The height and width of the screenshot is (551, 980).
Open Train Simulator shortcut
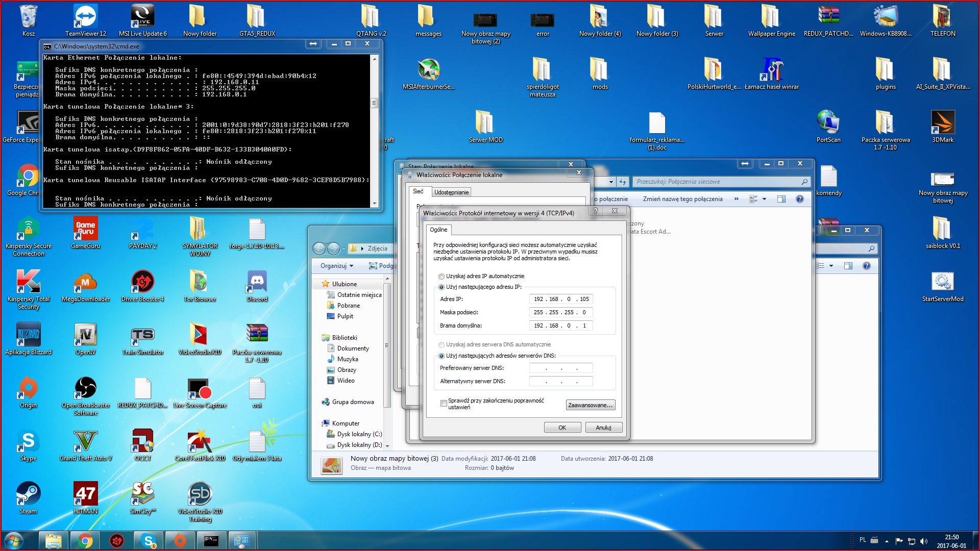tap(143, 339)
